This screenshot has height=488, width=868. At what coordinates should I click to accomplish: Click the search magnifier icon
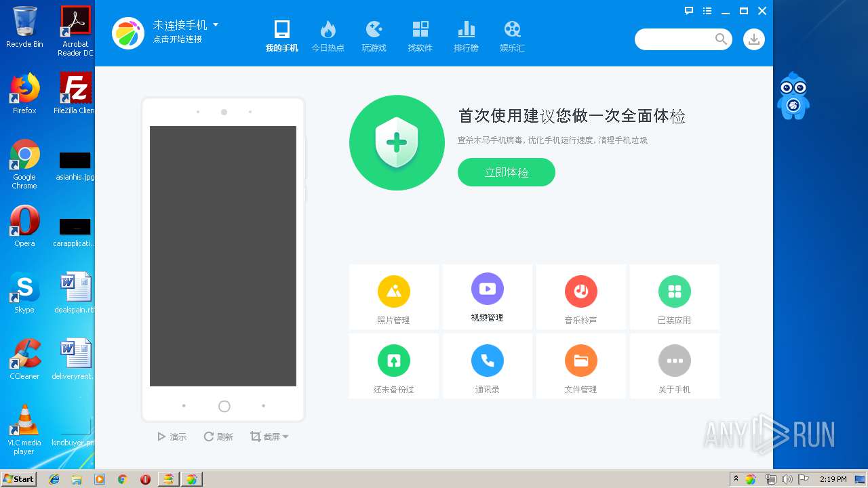721,39
